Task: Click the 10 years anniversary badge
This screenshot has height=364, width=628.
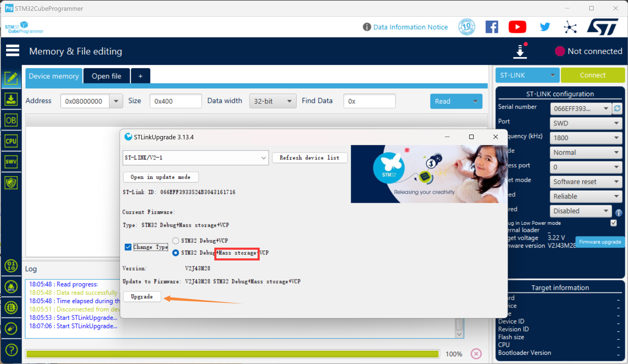Action: [x=467, y=27]
